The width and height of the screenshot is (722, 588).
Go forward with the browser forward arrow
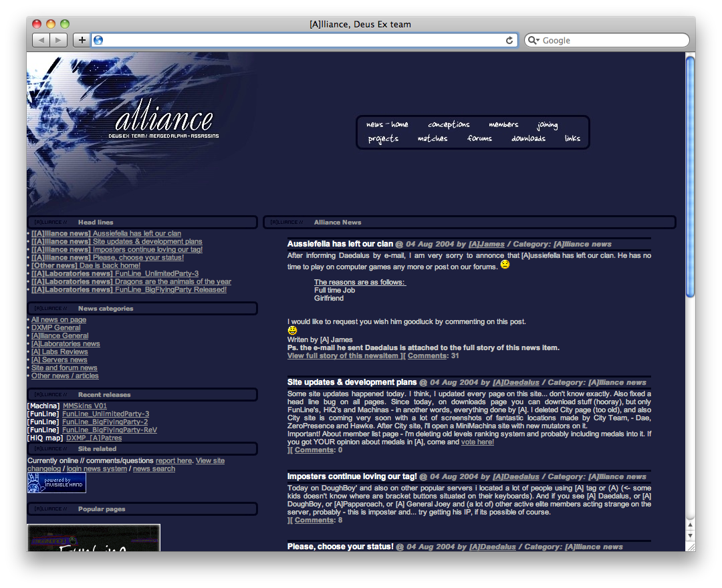pyautogui.click(x=58, y=40)
